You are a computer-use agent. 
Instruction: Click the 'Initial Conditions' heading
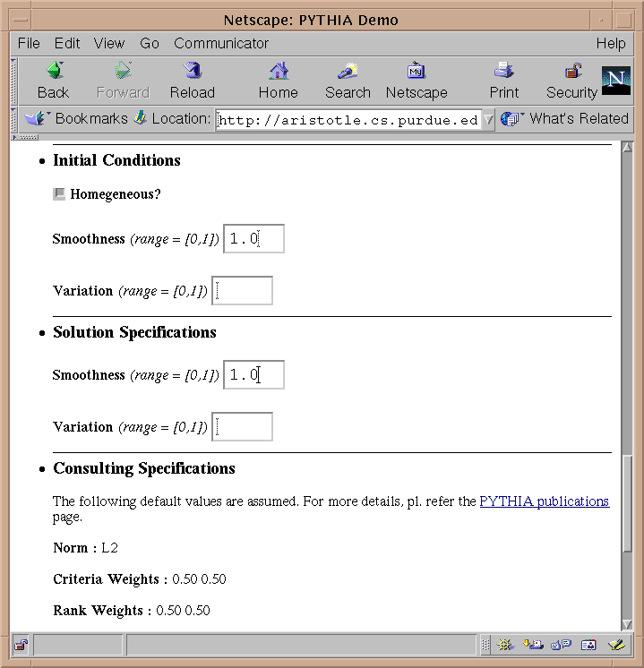click(116, 160)
